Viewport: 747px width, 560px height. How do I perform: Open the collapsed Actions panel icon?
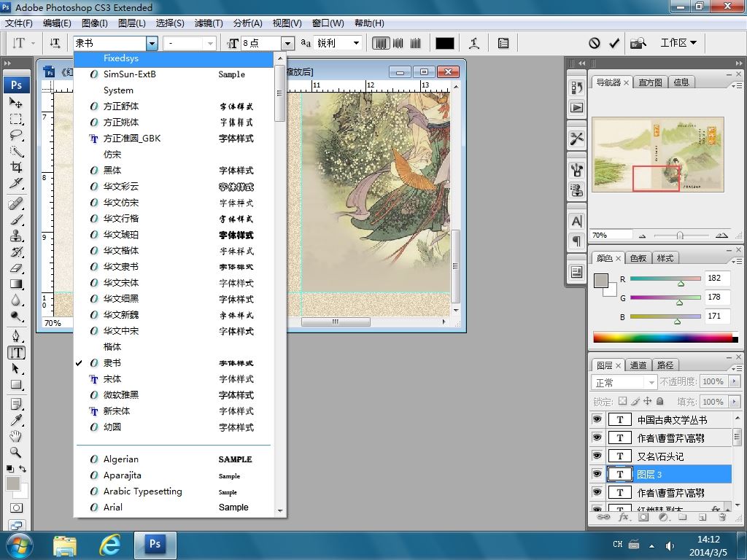(x=576, y=108)
